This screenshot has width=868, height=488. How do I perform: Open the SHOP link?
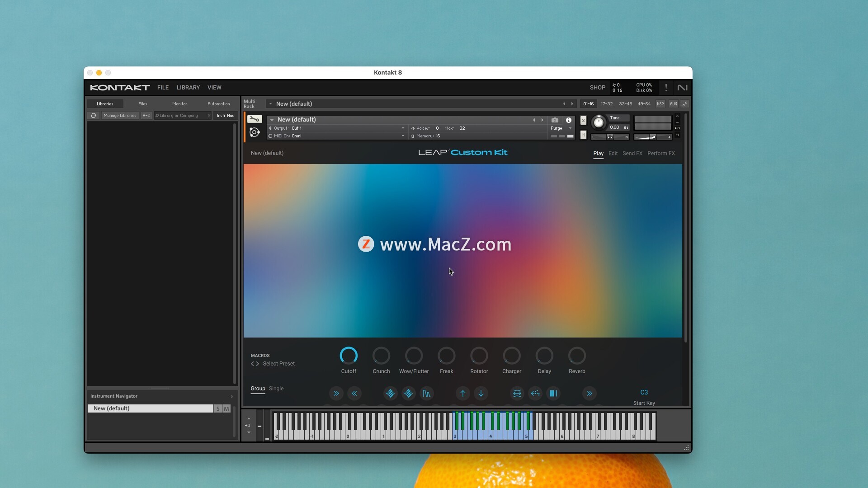(x=597, y=88)
